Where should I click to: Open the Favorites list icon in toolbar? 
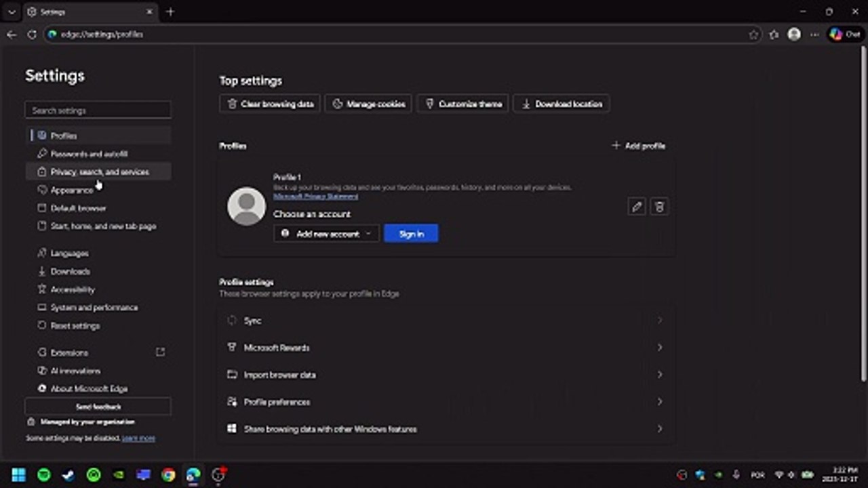click(x=774, y=35)
